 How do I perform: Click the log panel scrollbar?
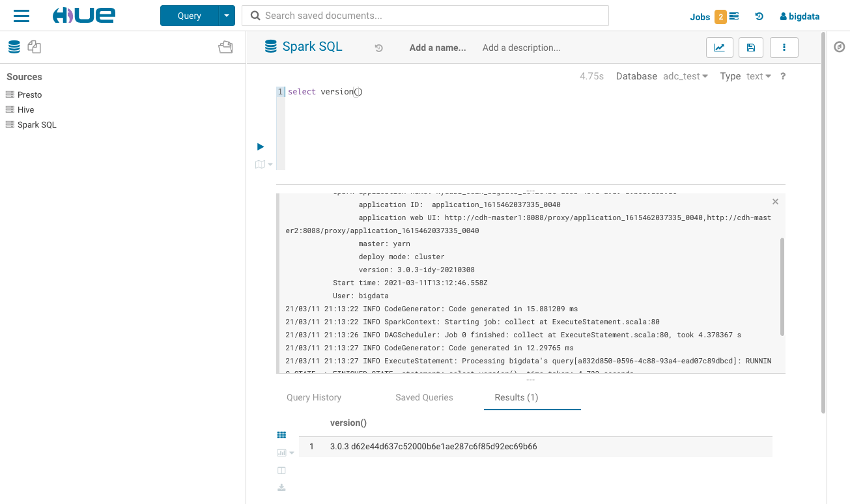tap(782, 287)
